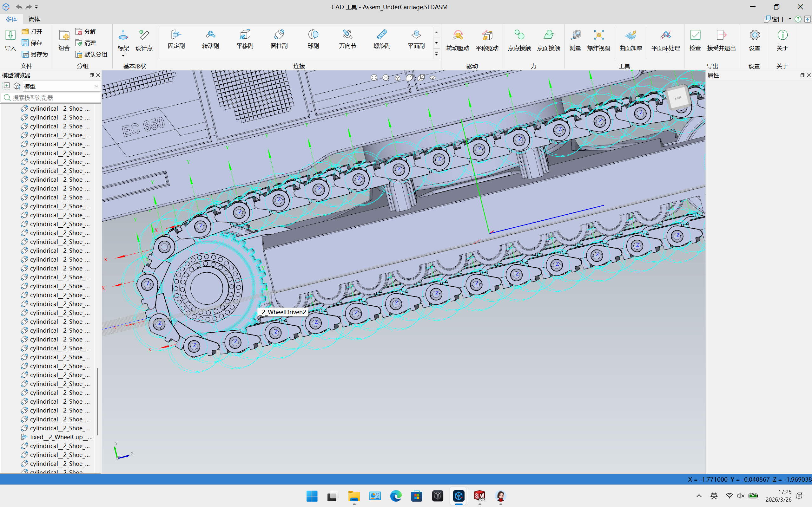Switch to the 多体 tab
The height and width of the screenshot is (507, 812).
pyautogui.click(x=11, y=19)
